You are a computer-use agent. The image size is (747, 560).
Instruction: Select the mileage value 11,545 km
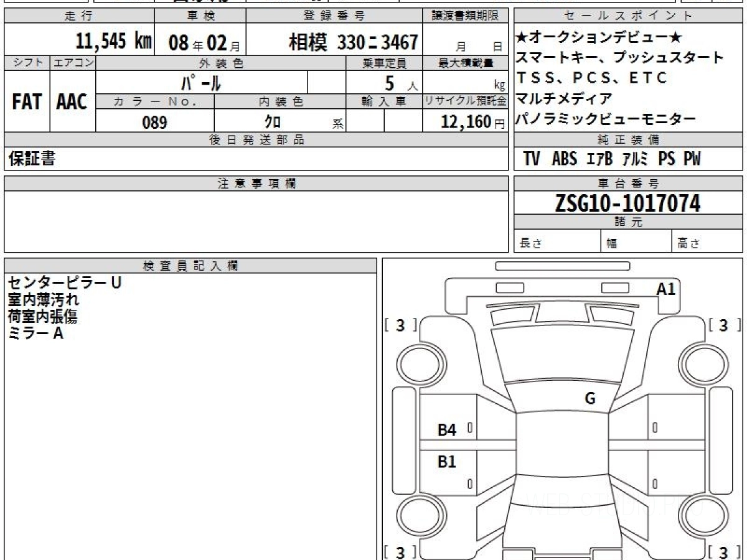114,42
